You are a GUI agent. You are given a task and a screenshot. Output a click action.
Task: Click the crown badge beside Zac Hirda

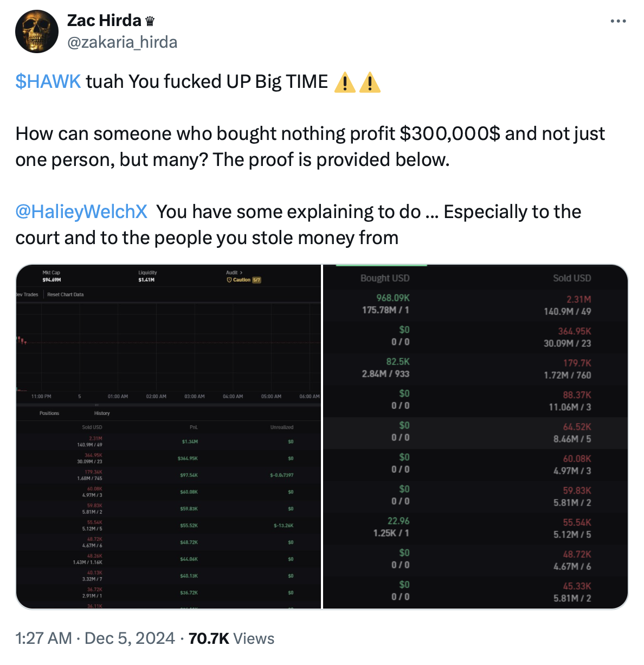150,21
